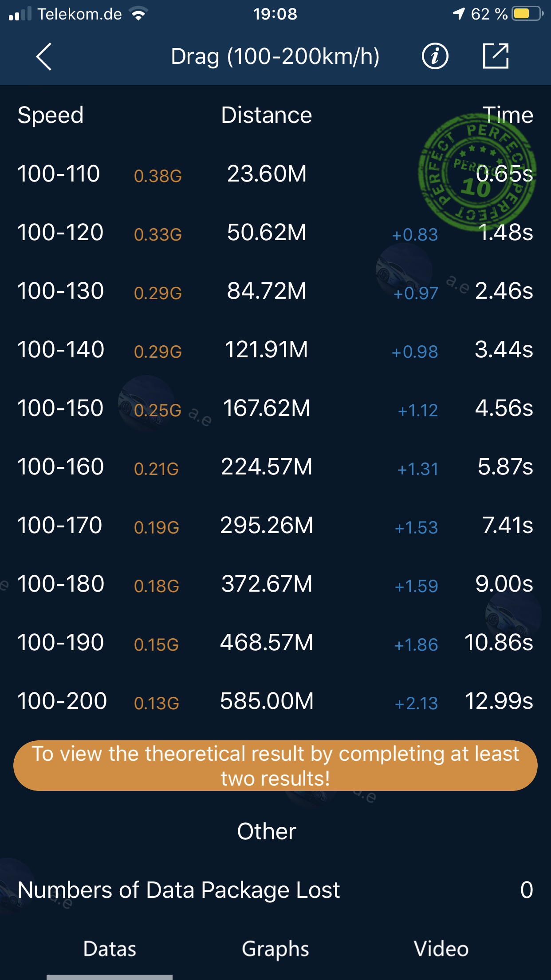The height and width of the screenshot is (980, 551).
Task: Tap the 585.00M distance value
Action: (x=267, y=701)
